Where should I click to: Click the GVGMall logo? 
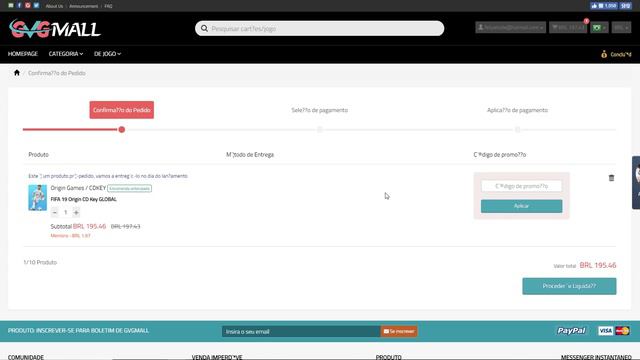point(54,29)
